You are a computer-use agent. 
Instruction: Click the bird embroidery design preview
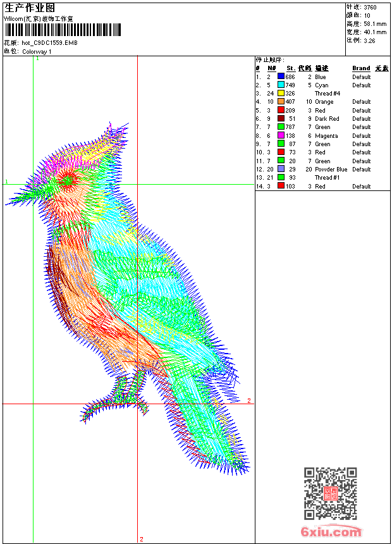[x=128, y=299]
